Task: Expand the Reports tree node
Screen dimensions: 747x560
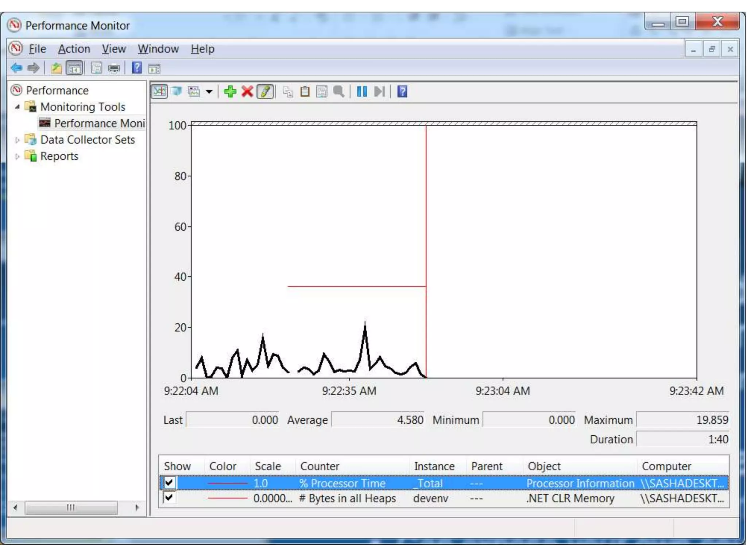Action: (17, 156)
